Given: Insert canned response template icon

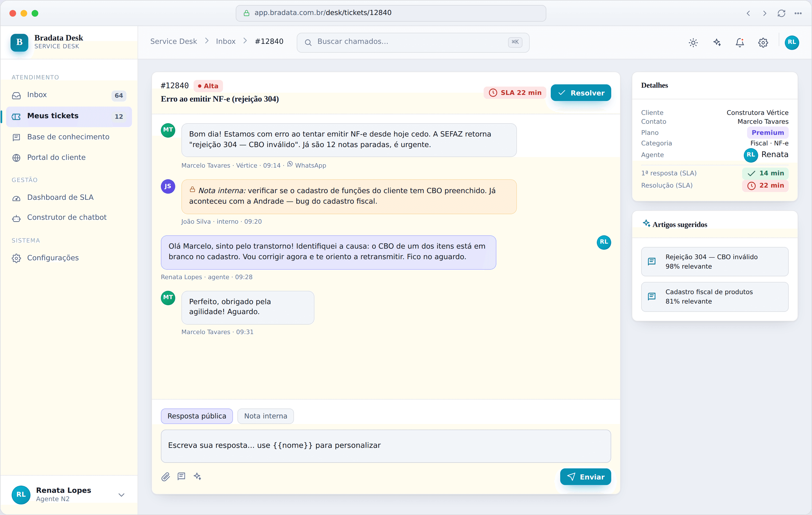Looking at the screenshot, I should tap(181, 476).
